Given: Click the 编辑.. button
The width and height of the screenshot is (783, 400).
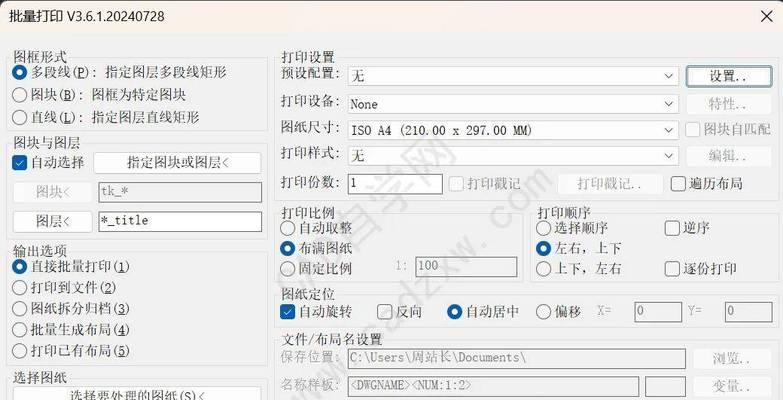Looking at the screenshot, I should (x=729, y=156).
